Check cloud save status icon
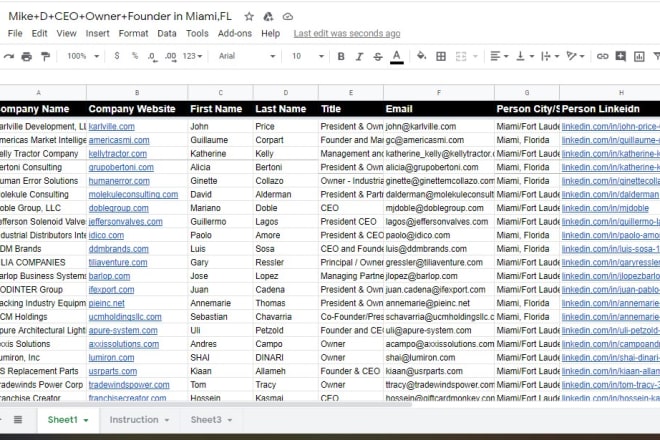The height and width of the screenshot is (440, 660). tap(287, 16)
